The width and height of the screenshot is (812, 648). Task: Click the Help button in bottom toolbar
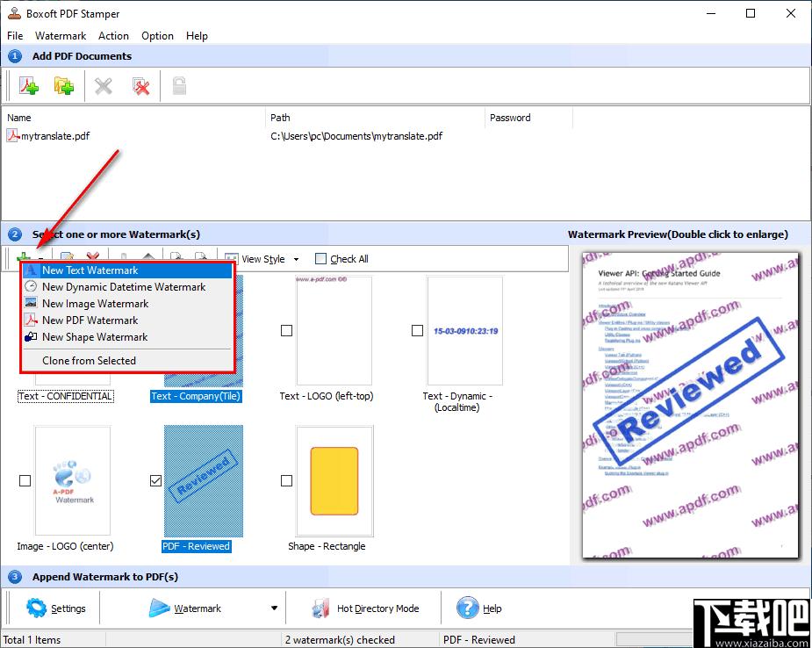click(x=479, y=608)
